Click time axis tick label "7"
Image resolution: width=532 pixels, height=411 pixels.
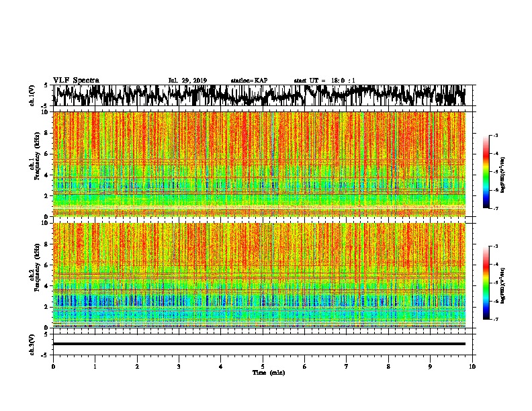click(347, 367)
